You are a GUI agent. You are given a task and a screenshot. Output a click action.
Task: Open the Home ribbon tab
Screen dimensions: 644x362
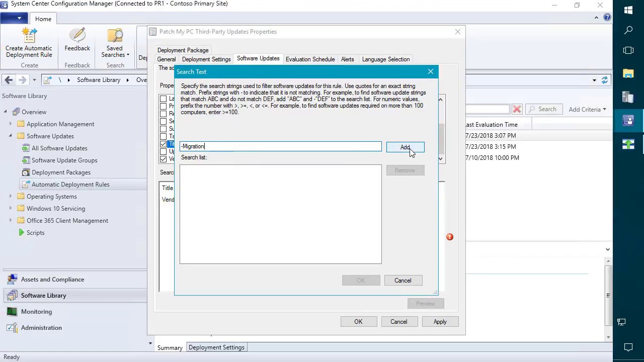[x=43, y=19]
